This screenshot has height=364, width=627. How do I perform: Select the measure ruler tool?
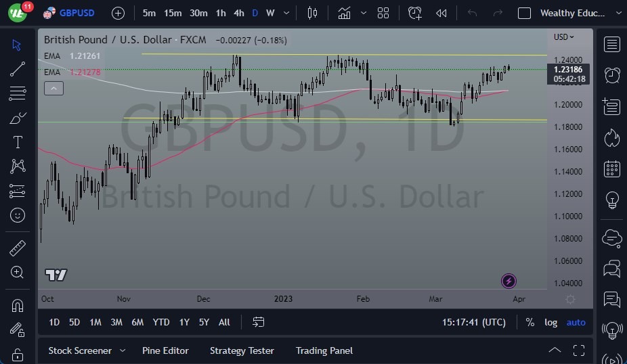tap(18, 248)
